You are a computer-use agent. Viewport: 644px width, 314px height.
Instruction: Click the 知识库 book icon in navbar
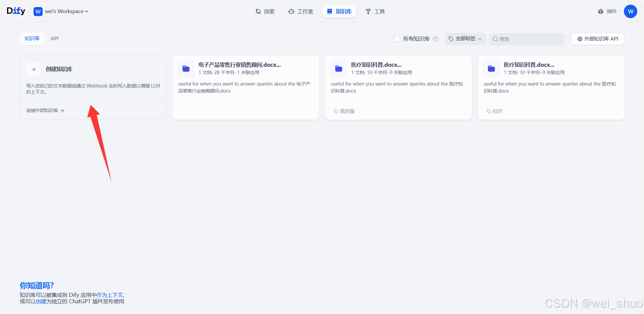[330, 11]
